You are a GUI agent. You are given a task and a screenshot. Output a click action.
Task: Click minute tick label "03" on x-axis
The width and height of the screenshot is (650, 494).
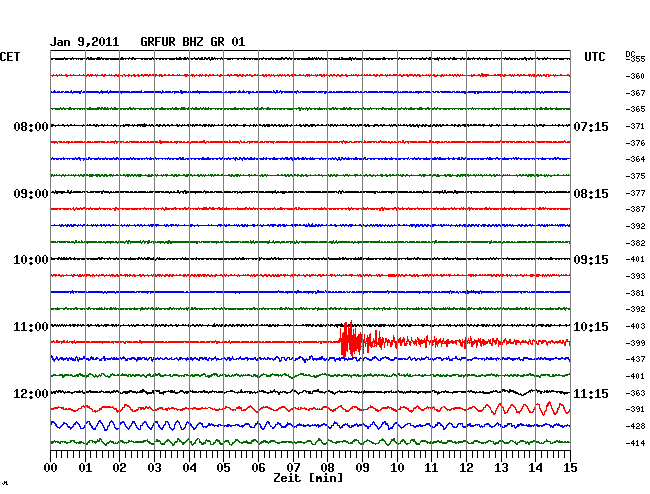154,468
